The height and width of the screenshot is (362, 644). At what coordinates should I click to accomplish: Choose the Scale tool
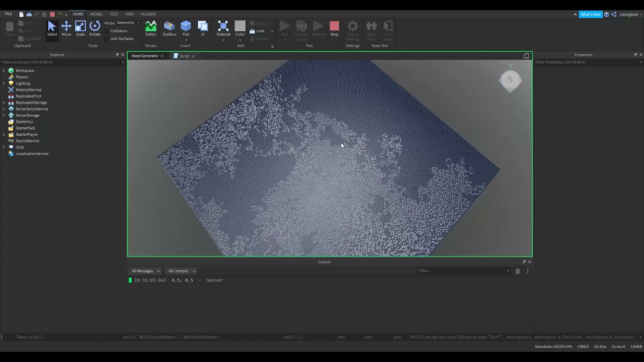pyautogui.click(x=80, y=29)
